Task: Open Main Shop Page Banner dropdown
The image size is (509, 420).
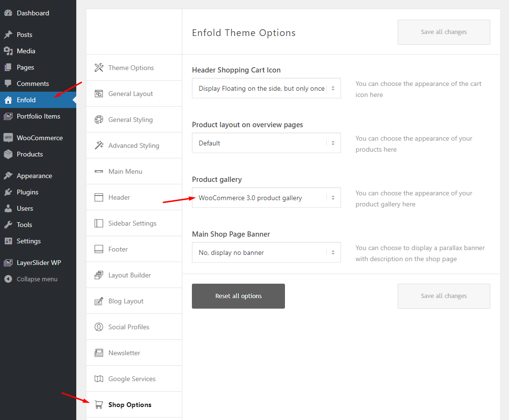Action: pos(266,252)
